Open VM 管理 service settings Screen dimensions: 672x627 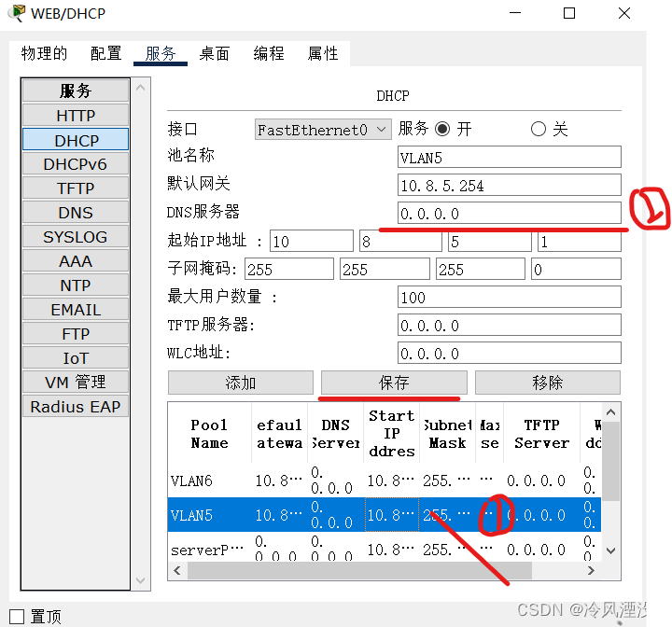(x=76, y=382)
